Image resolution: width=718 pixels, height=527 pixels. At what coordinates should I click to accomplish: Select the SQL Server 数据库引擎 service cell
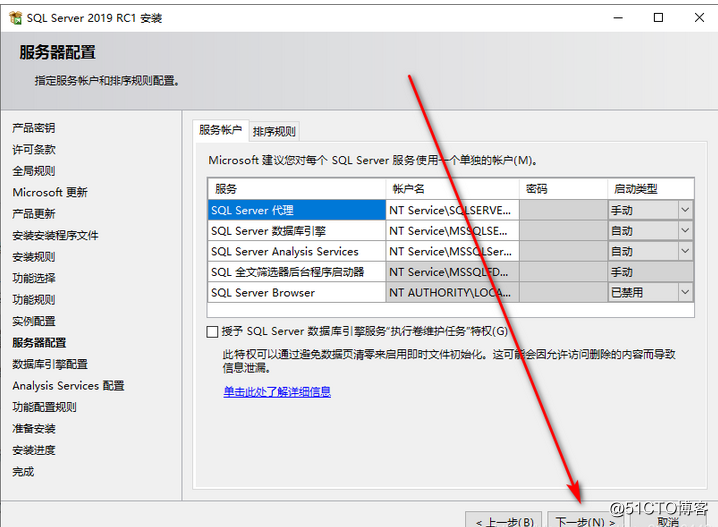(x=296, y=231)
